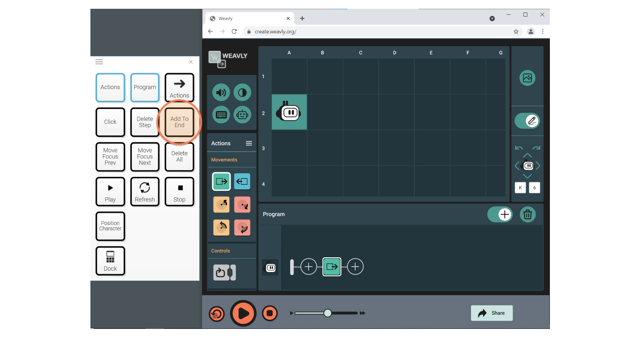Click the Share button
The height and width of the screenshot is (340, 644).
click(x=492, y=313)
